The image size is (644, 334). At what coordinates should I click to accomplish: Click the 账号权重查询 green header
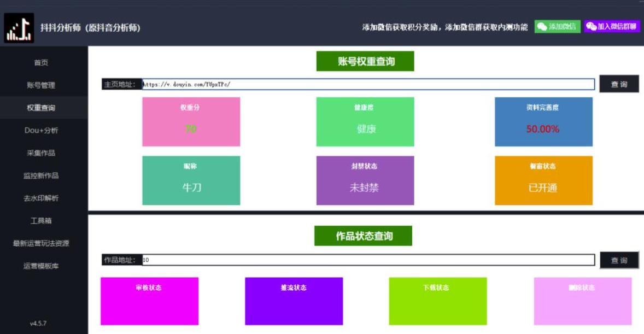click(365, 61)
